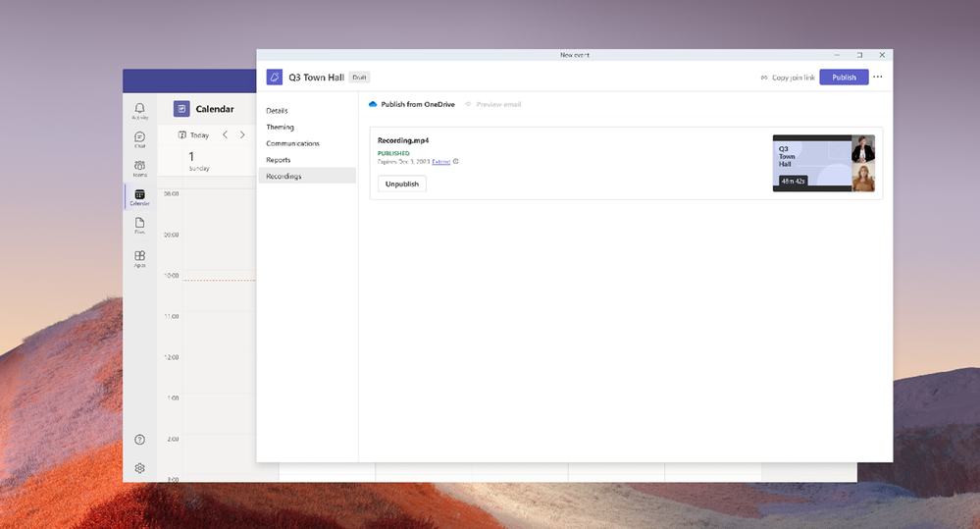Click the Preview email option
980x529 pixels.
pos(493,104)
